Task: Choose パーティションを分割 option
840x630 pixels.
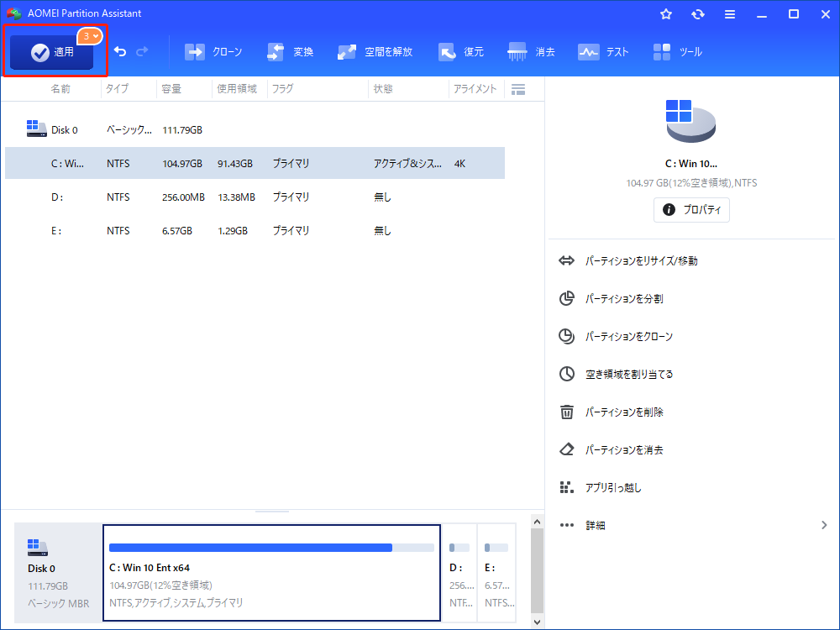Action: (x=624, y=299)
